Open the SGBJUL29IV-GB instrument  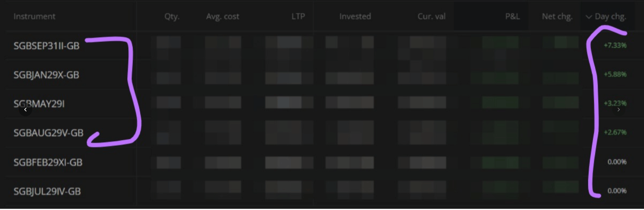pyautogui.click(x=47, y=192)
